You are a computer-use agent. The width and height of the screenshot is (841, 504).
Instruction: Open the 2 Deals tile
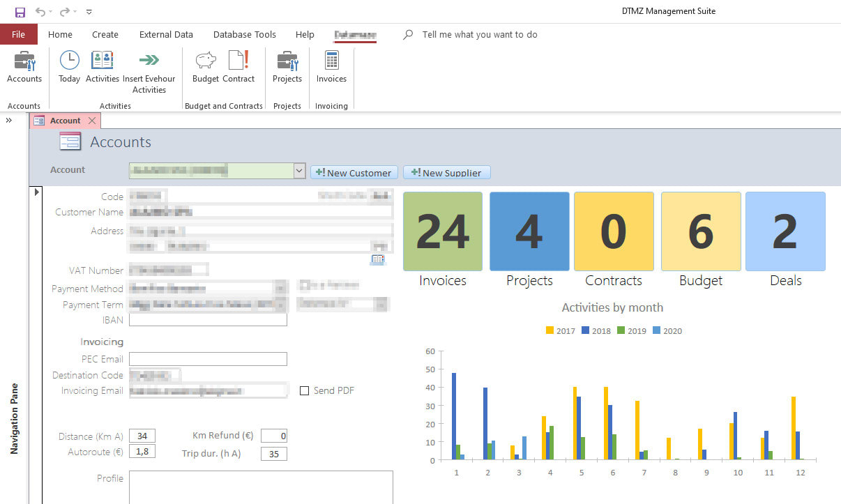pos(785,231)
